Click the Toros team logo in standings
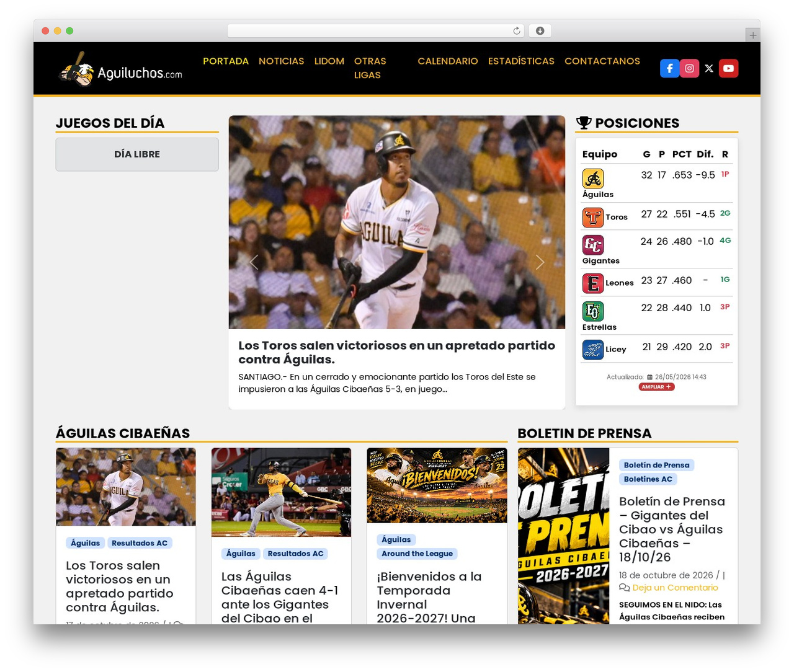Screen dimensions: 794x672 (593, 218)
